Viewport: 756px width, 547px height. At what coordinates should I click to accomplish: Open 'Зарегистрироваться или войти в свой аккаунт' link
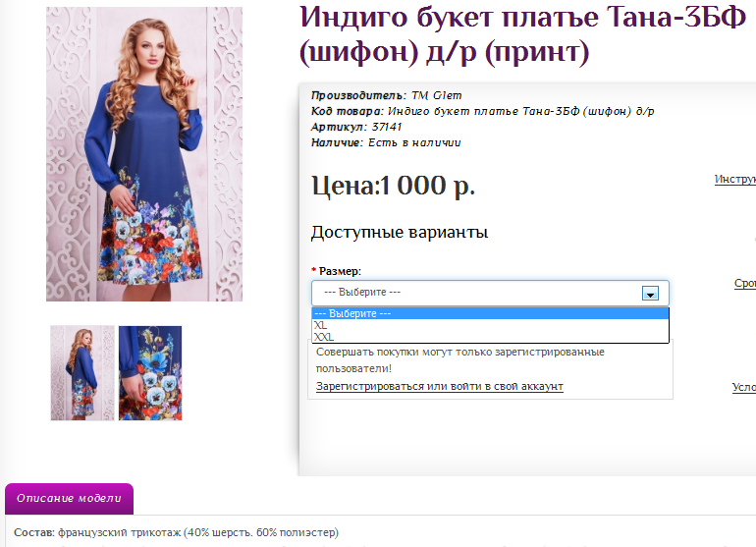point(440,386)
